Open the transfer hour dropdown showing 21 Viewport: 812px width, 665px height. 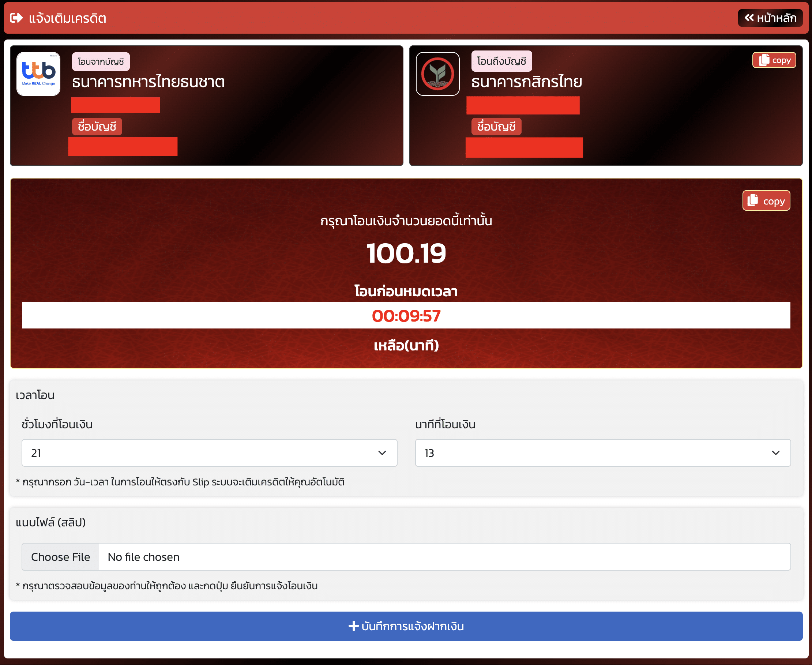209,453
